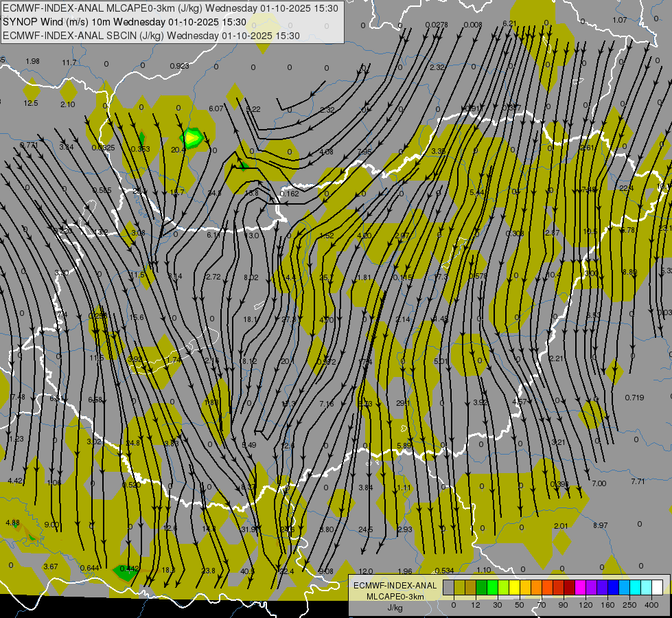This screenshot has height=618, width=672.
Task: Select the magenta legend color swatch
Action: pyautogui.click(x=580, y=587)
